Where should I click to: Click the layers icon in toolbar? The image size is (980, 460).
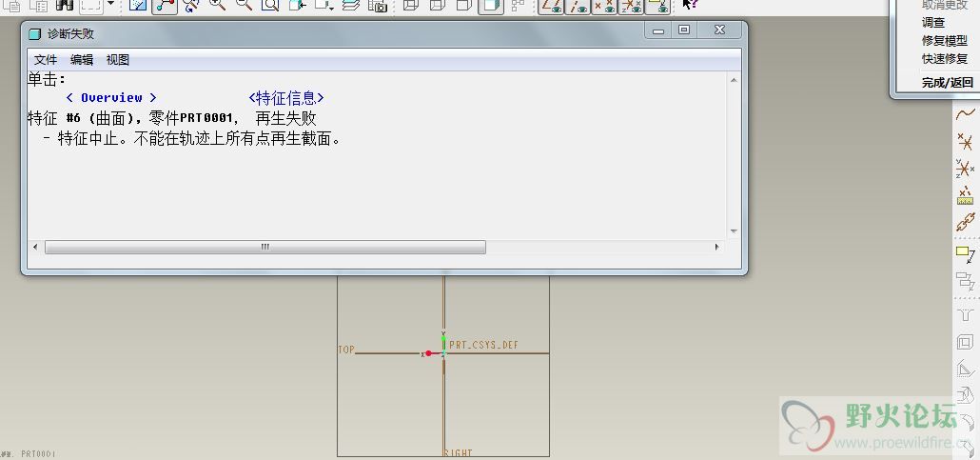(351, 5)
